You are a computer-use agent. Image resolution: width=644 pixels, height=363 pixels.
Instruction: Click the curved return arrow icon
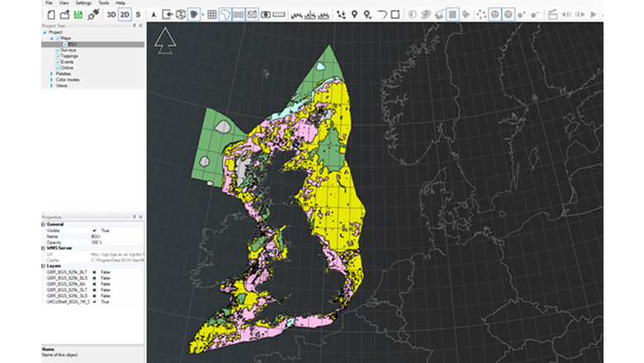tap(382, 15)
